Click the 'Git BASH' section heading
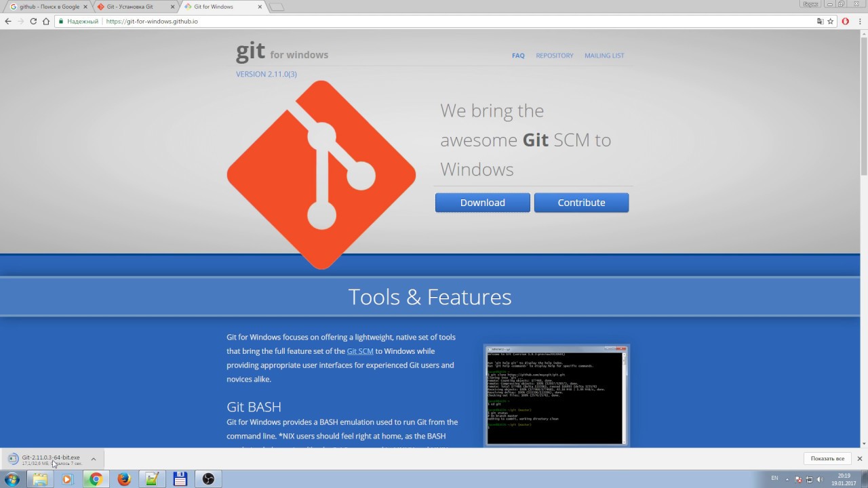 (254, 407)
